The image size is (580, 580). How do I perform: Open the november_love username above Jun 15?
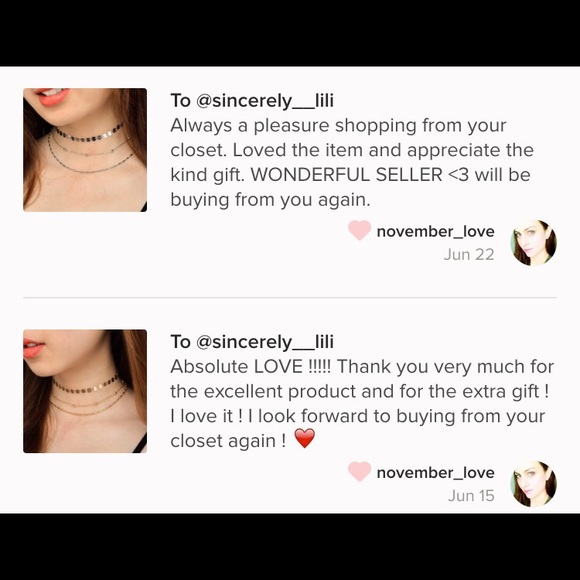(x=435, y=473)
